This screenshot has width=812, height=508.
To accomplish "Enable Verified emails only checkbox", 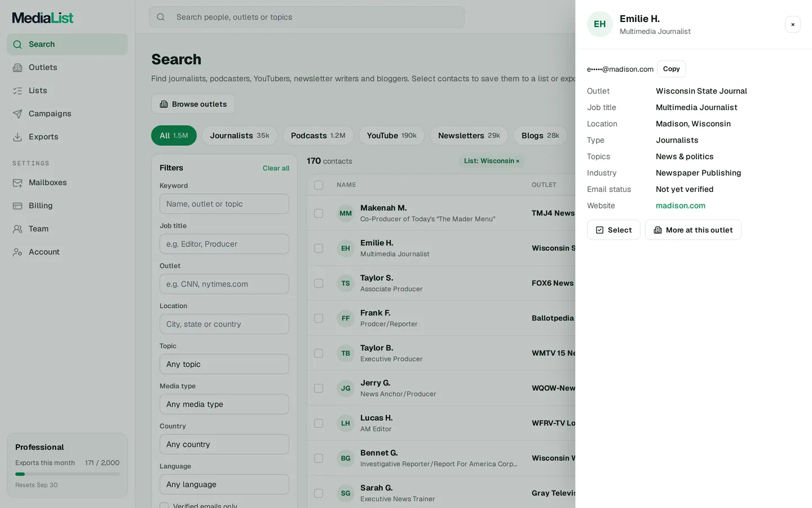I will [164, 506].
